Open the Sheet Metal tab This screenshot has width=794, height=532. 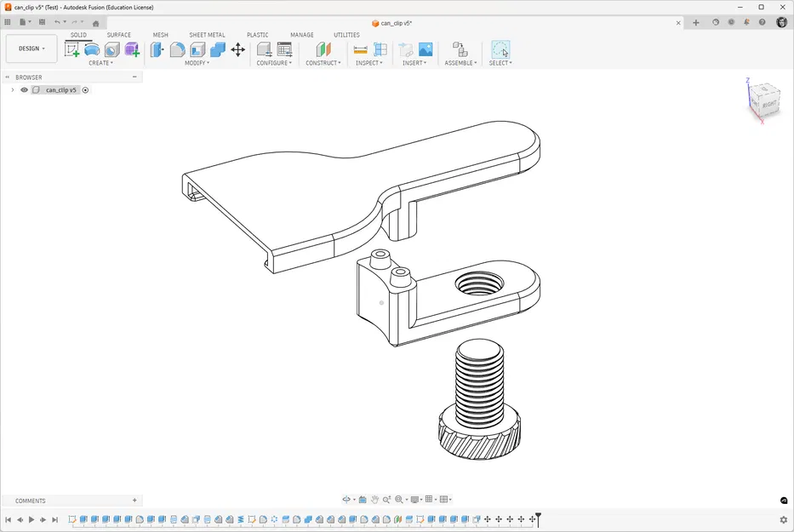207,35
